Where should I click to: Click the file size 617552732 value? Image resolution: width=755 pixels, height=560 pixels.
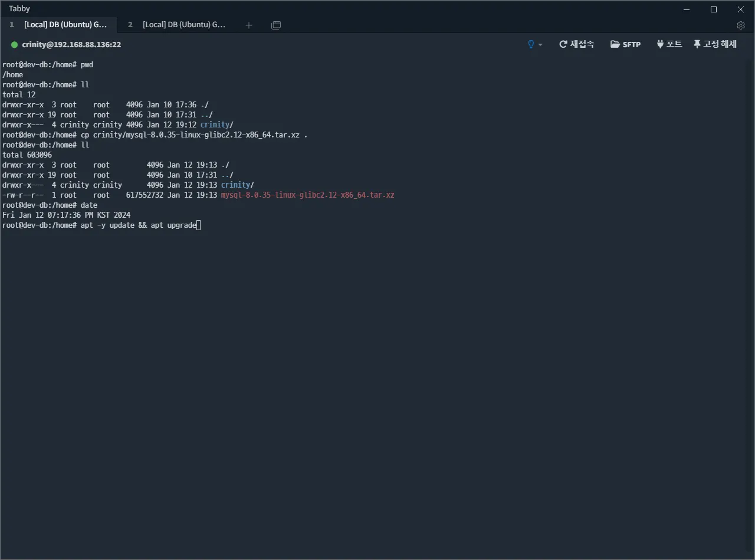(145, 195)
